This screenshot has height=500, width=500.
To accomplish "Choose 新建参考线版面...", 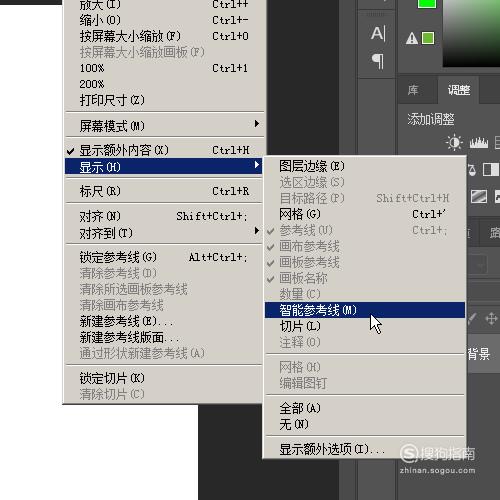I will coord(165,338).
